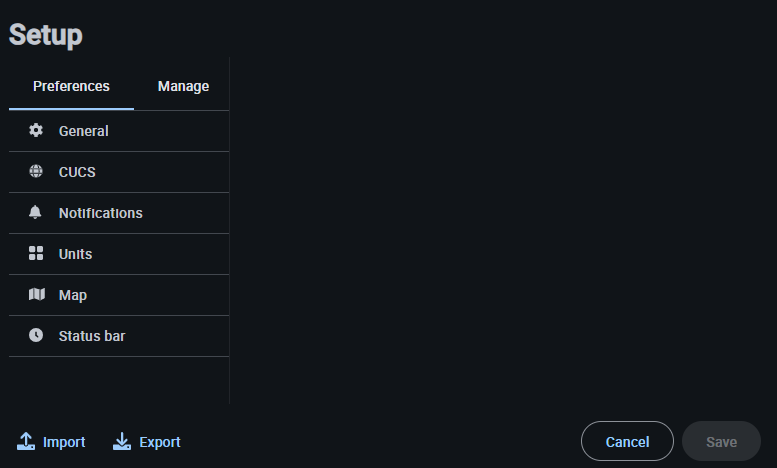
Task: Click the bell icon for Notifications
Action: (x=36, y=213)
